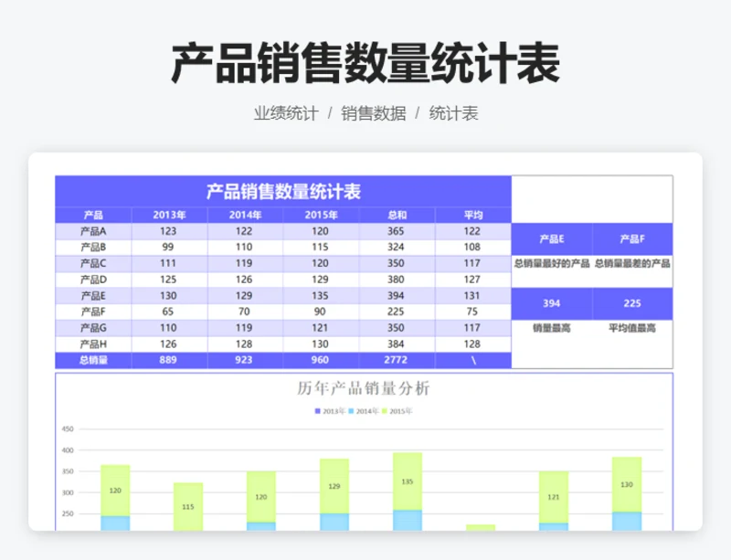Image resolution: width=731 pixels, height=560 pixels.
Task: Click the 384 total for 产品H
Action: [396, 344]
